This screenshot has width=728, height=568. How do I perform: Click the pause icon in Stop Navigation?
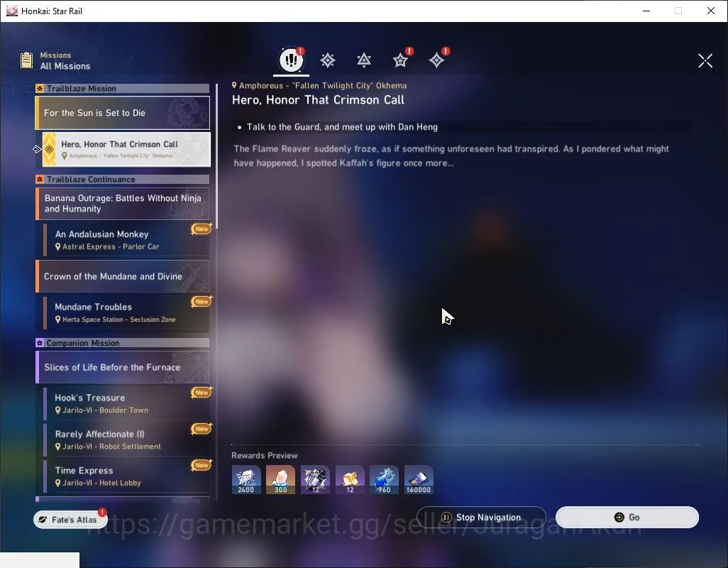click(446, 518)
